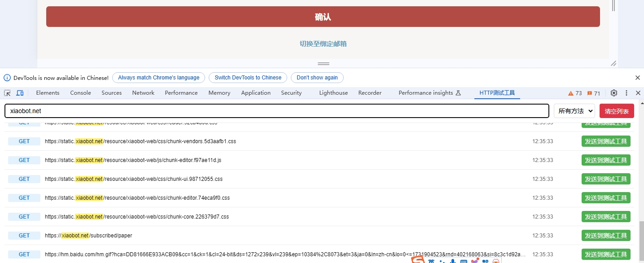Viewport: 644px width, 263px height.
Task: Open the Network tab
Action: click(143, 93)
